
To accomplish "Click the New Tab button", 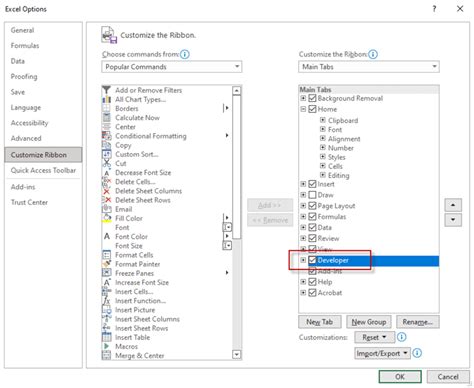I will [x=319, y=322].
